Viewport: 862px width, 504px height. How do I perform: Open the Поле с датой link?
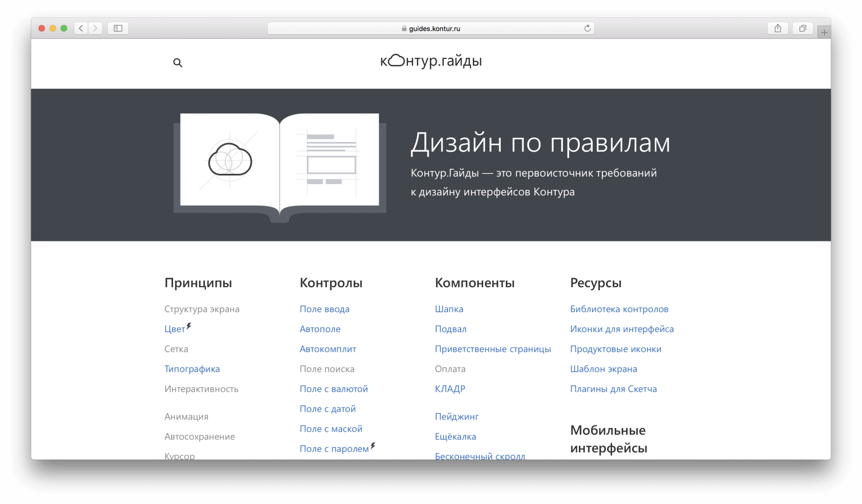tap(327, 409)
